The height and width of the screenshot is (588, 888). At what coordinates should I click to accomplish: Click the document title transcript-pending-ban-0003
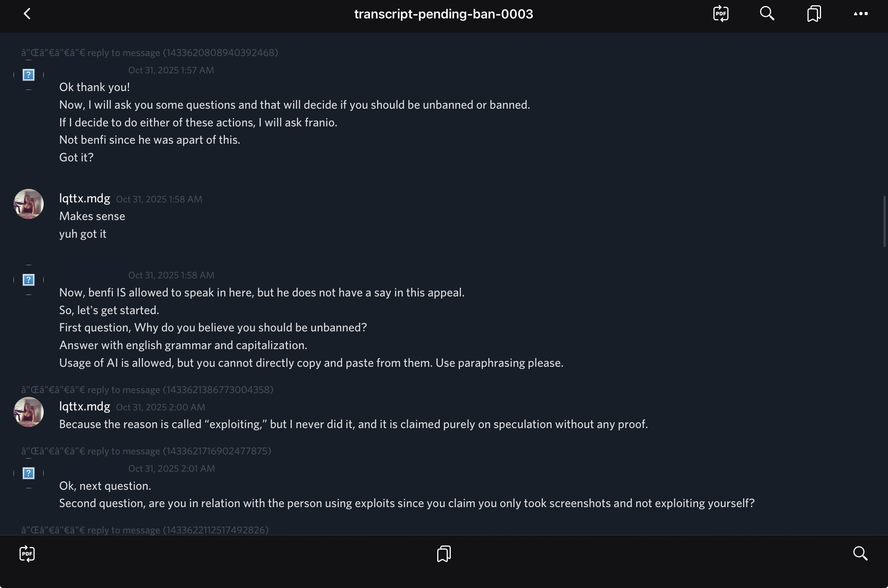444,14
